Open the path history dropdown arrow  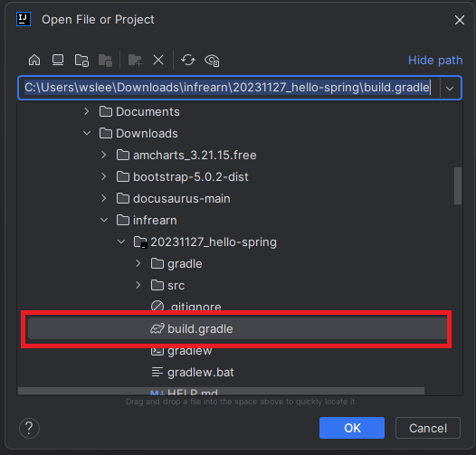pyautogui.click(x=450, y=89)
